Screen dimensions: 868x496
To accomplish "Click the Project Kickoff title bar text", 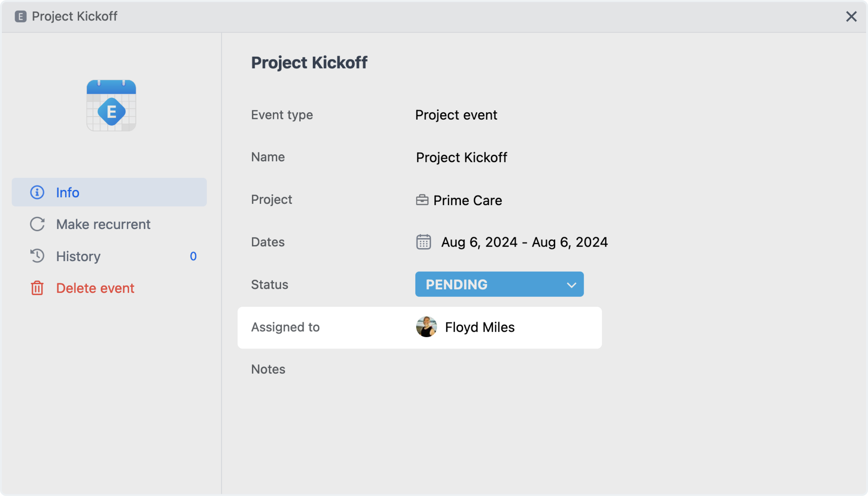I will [x=75, y=16].
